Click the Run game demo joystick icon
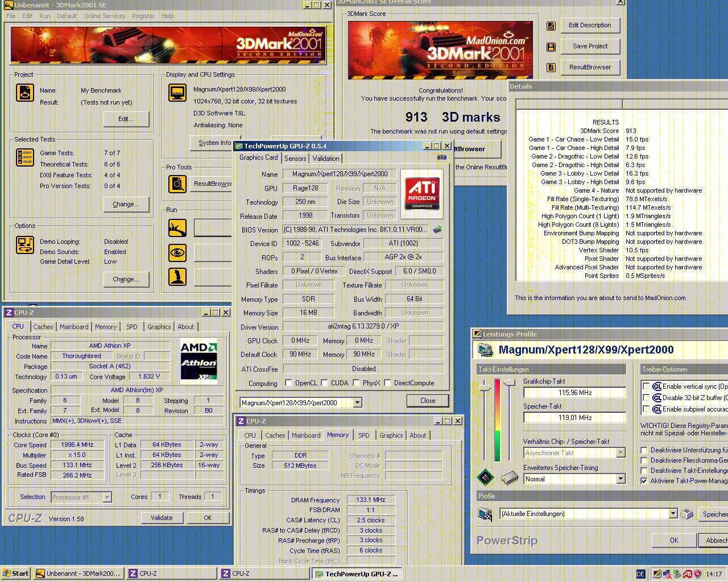 pyautogui.click(x=177, y=276)
